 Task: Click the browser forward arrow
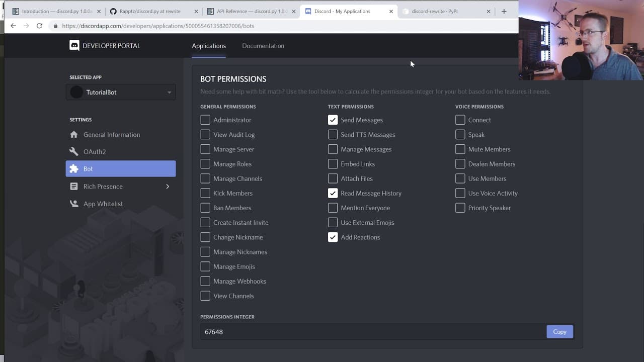point(26,26)
